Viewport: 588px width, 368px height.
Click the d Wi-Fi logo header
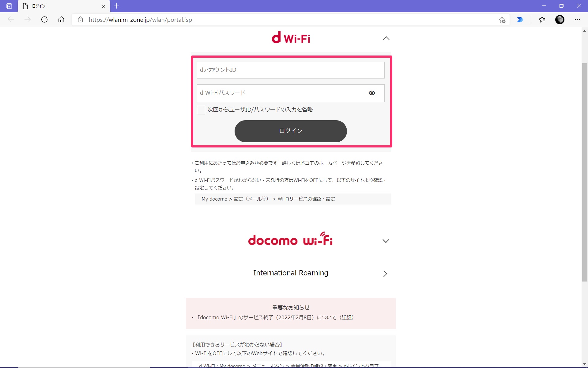pos(291,38)
